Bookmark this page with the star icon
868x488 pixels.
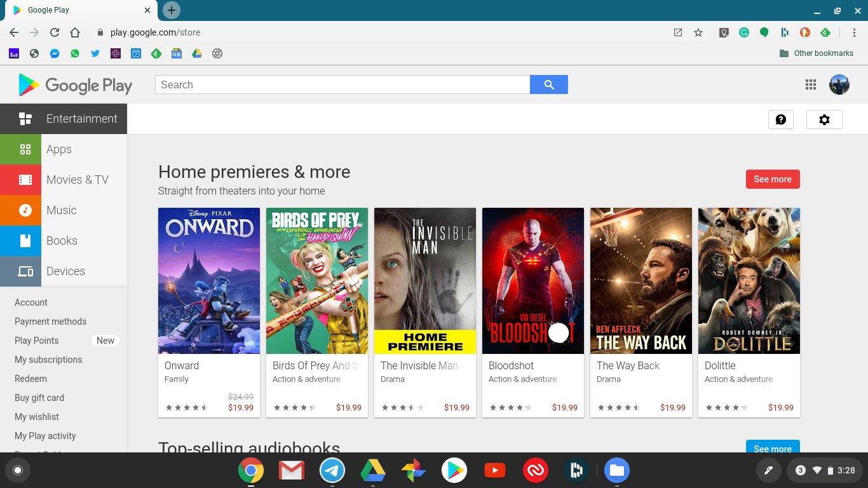[698, 32]
